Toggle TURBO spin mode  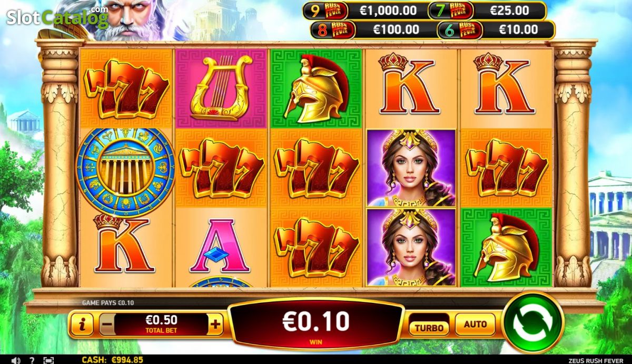click(x=429, y=327)
